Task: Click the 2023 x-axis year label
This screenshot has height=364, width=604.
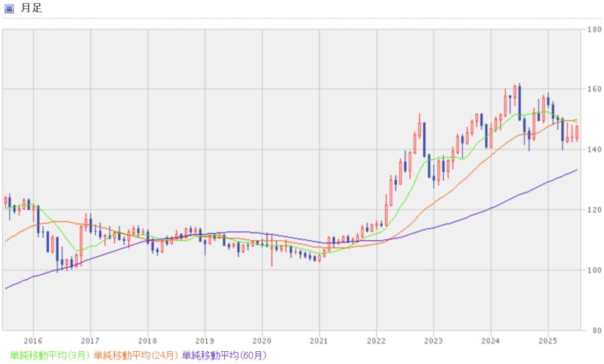Action: point(433,341)
